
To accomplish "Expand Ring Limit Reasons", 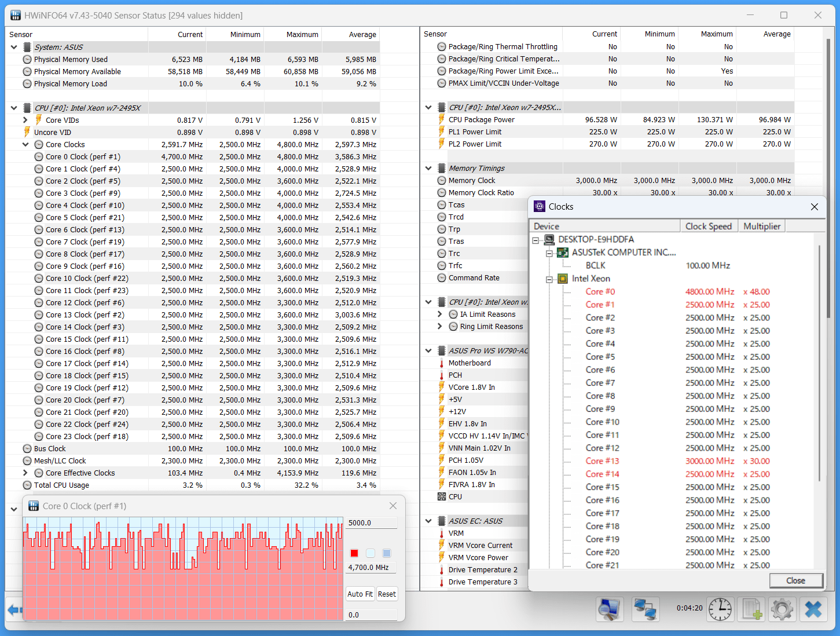I will pyautogui.click(x=440, y=326).
